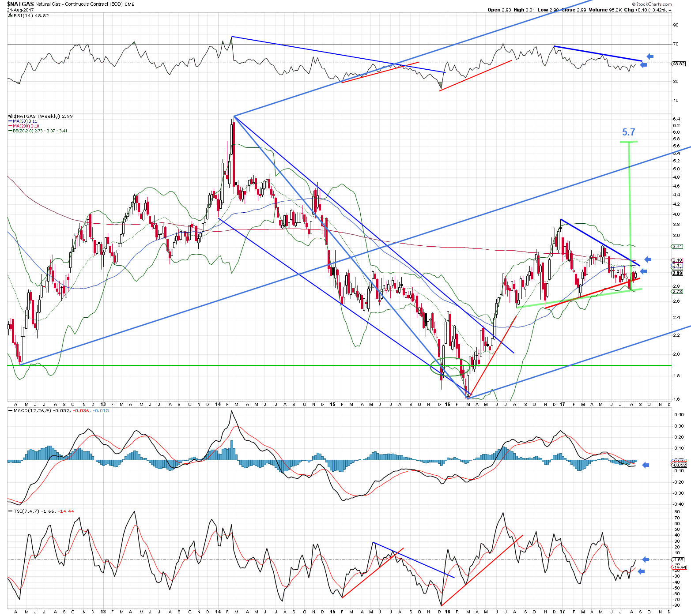Screen dimensions: 691x616
Task: Click the green ellipse near the 2016 low
Action: pyautogui.click(x=449, y=367)
